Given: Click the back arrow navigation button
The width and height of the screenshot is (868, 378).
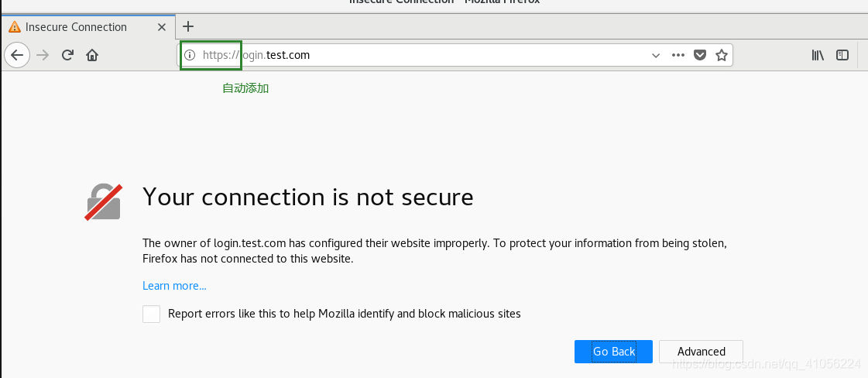Looking at the screenshot, I should 17,55.
